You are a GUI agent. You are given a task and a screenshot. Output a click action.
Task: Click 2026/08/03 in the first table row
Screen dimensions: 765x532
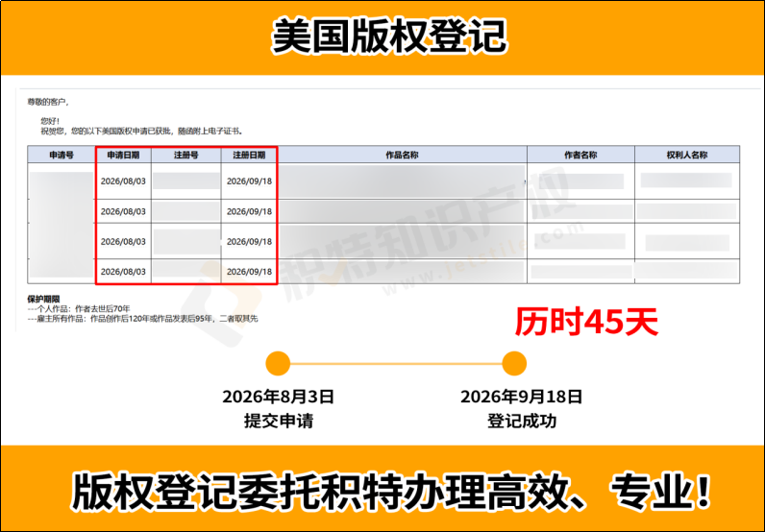pyautogui.click(x=123, y=181)
